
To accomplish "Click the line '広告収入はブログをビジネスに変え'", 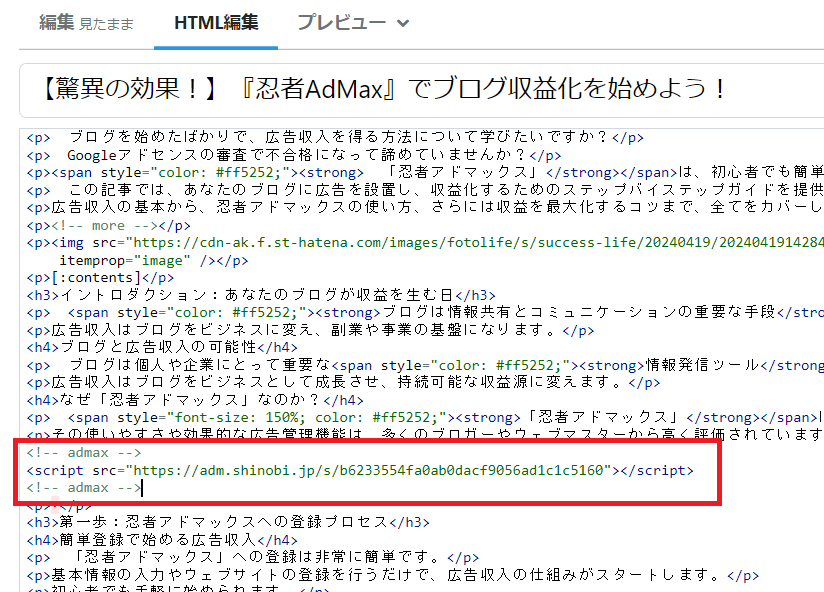I will [311, 330].
